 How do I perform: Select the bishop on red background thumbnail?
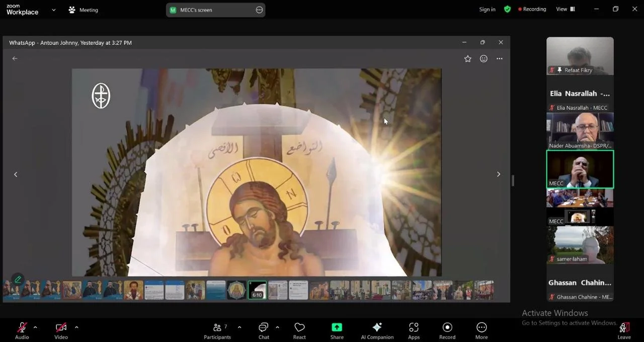click(x=133, y=290)
